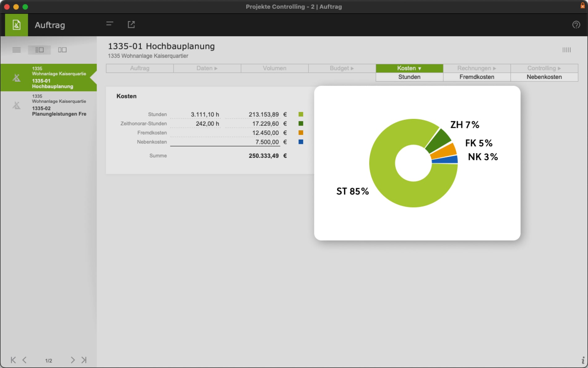
Task: Switch to two-panel view layout
Action: [x=62, y=50]
